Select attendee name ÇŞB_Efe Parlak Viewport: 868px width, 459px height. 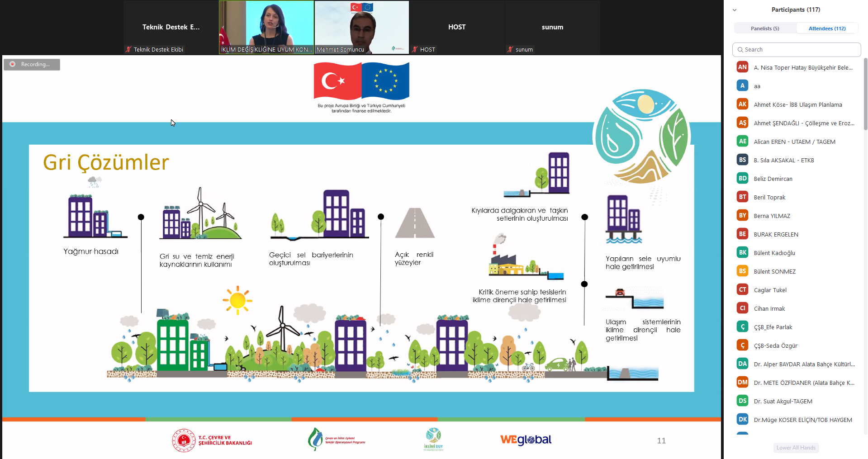point(773,327)
